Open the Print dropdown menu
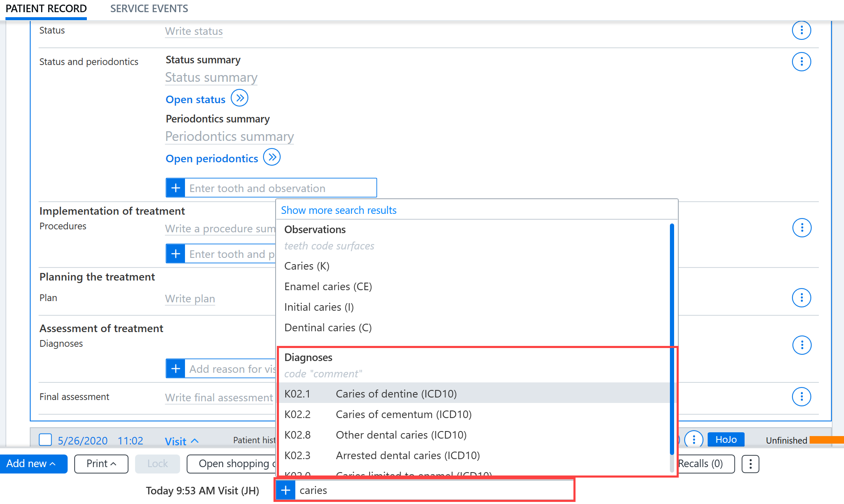Screen dimensions: 844x504 point(101,464)
